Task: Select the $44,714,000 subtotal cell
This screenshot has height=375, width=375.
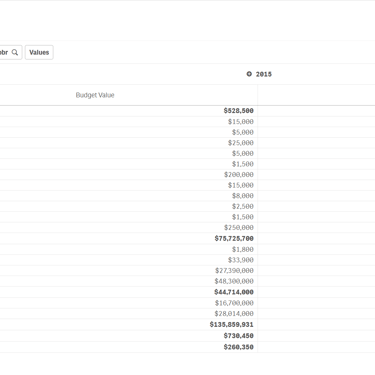Action: (234, 292)
